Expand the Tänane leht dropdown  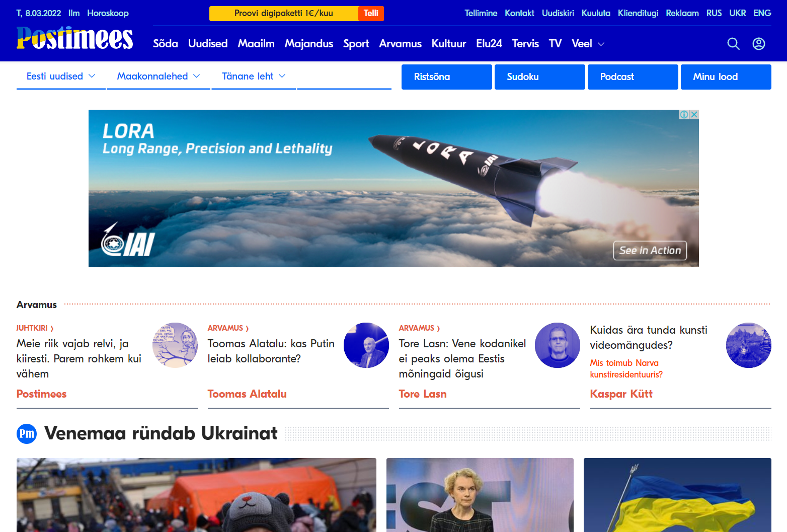[253, 77]
